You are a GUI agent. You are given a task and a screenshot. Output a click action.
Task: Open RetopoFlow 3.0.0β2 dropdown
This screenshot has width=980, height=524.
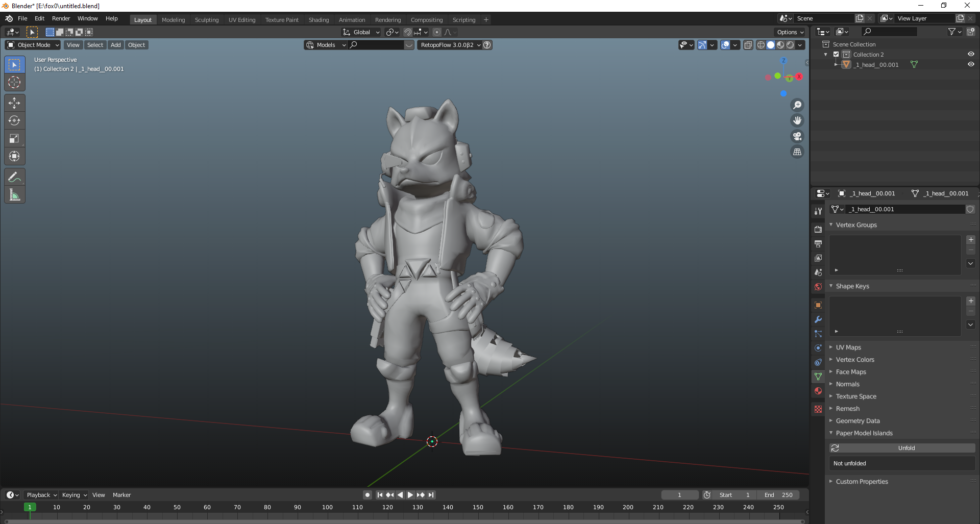(x=450, y=45)
